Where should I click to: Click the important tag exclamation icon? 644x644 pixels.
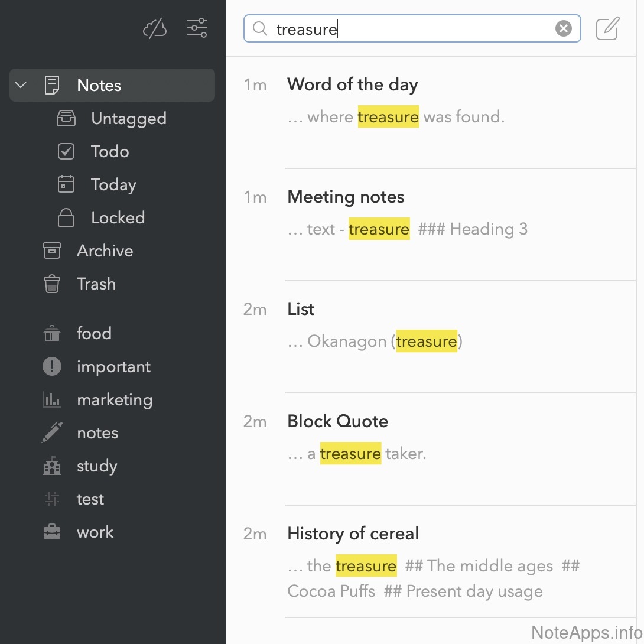(52, 367)
